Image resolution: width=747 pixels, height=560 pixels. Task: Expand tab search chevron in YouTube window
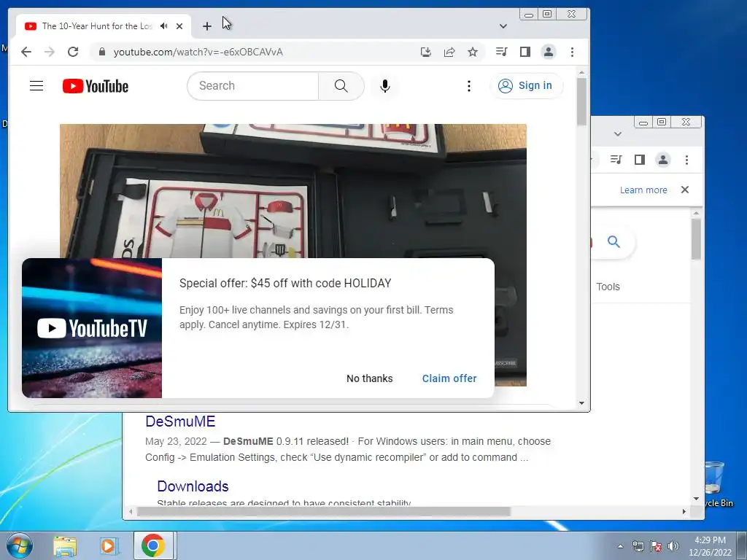(503, 26)
